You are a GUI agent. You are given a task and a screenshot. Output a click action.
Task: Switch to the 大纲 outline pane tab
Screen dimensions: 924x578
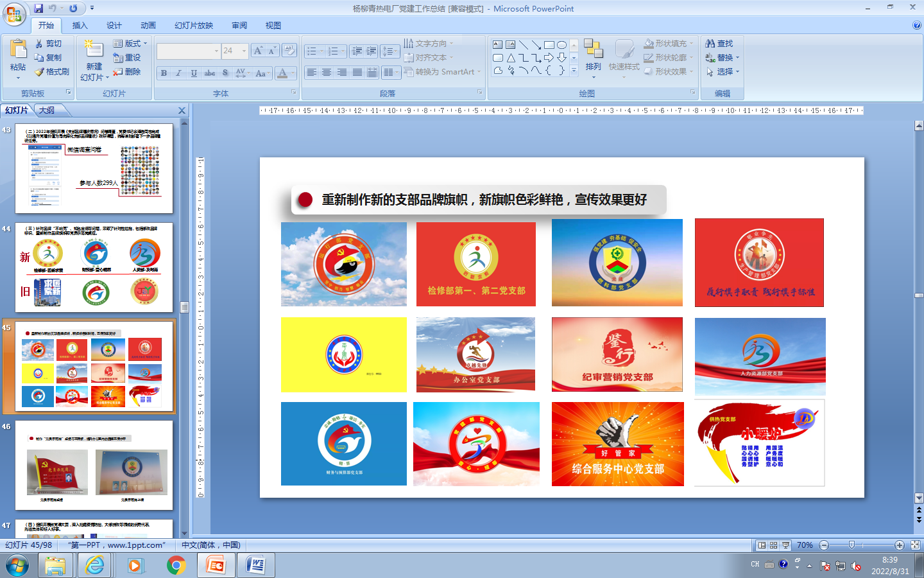[47, 110]
